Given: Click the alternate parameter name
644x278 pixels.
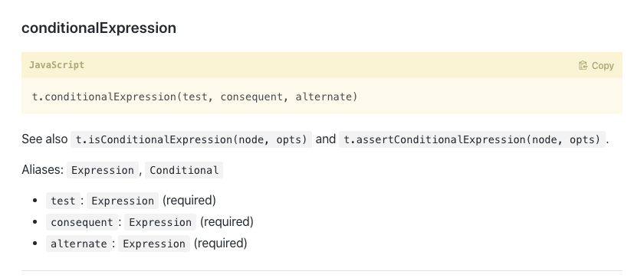Looking at the screenshot, I should click(79, 244).
